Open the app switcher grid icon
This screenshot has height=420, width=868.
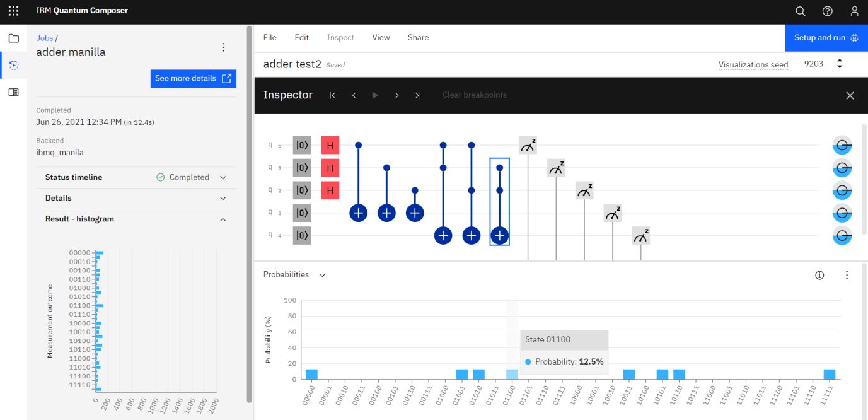(x=13, y=11)
